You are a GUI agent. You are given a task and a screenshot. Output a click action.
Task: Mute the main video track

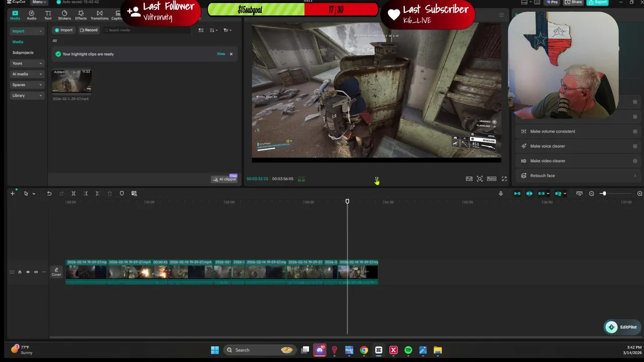(36, 272)
